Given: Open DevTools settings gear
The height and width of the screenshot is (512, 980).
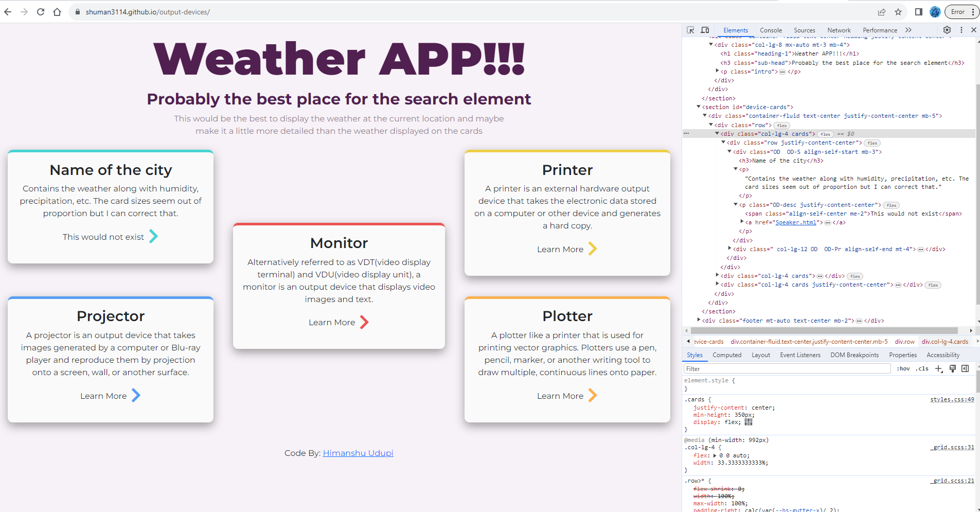Looking at the screenshot, I should [947, 30].
